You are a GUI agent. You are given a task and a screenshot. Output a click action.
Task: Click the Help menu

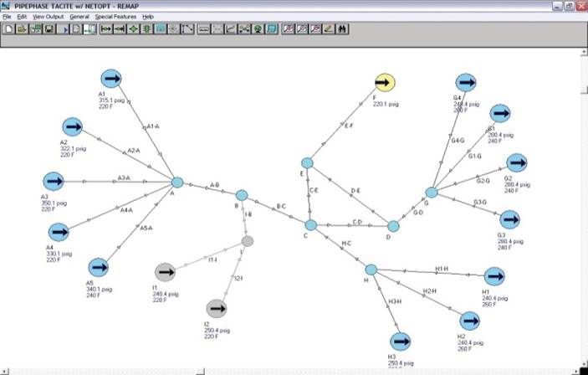click(148, 17)
